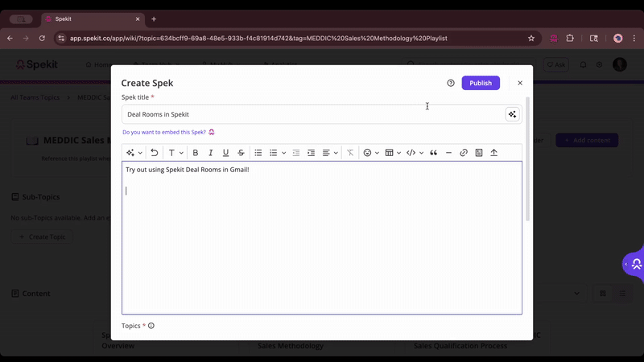
Task: Bookmark this page with the star icon
Action: (x=531, y=38)
